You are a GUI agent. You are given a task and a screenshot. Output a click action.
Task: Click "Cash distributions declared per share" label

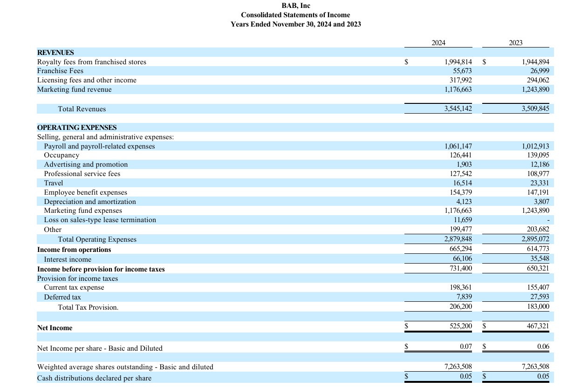94,378
